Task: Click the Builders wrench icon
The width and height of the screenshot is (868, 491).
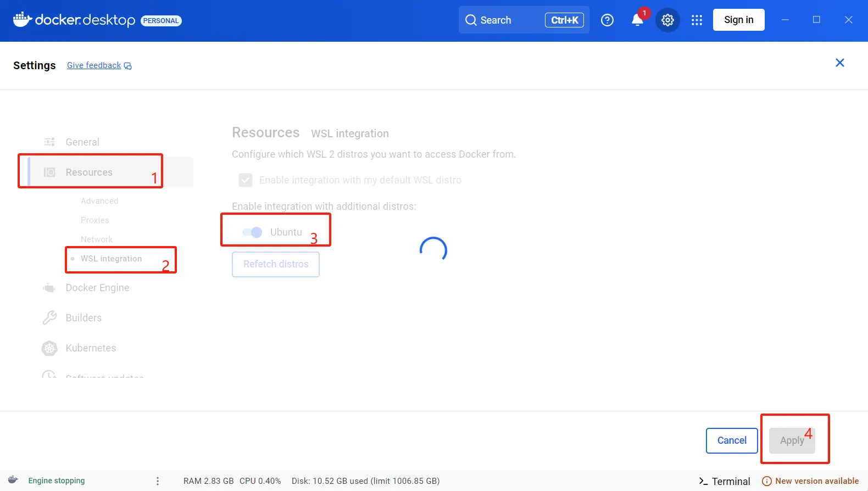Action: [x=49, y=318]
